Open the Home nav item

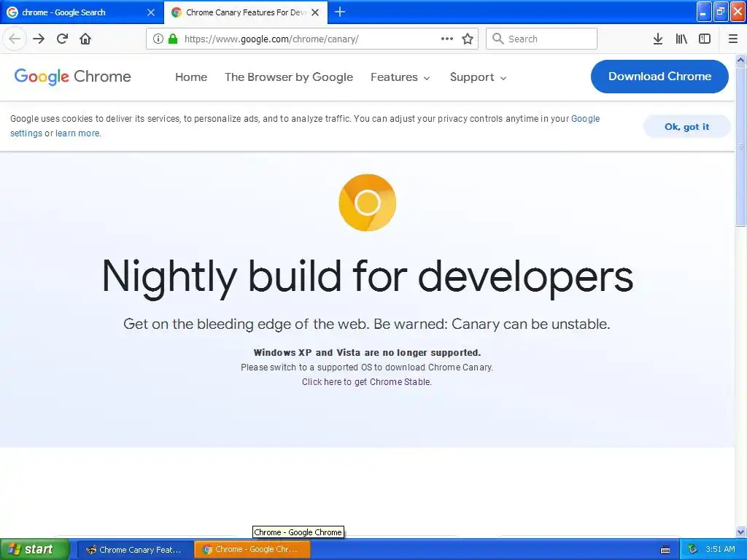191,77
